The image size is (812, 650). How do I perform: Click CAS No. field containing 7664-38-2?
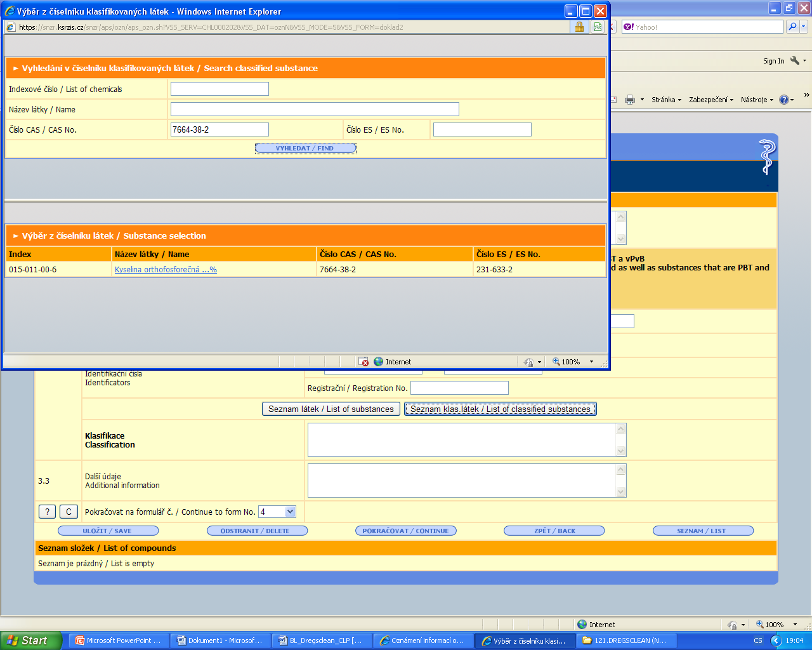tap(219, 129)
